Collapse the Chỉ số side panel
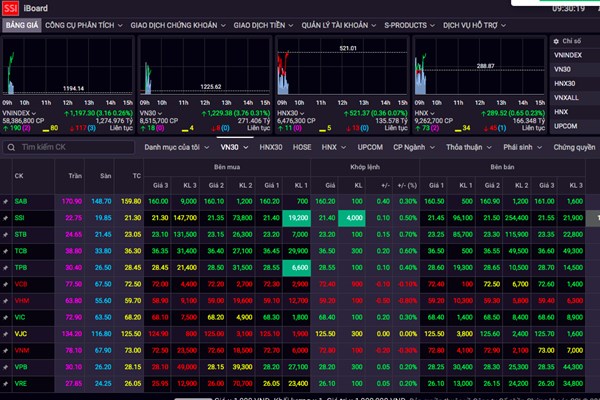Screen dimensions: 600x400 point(555,41)
